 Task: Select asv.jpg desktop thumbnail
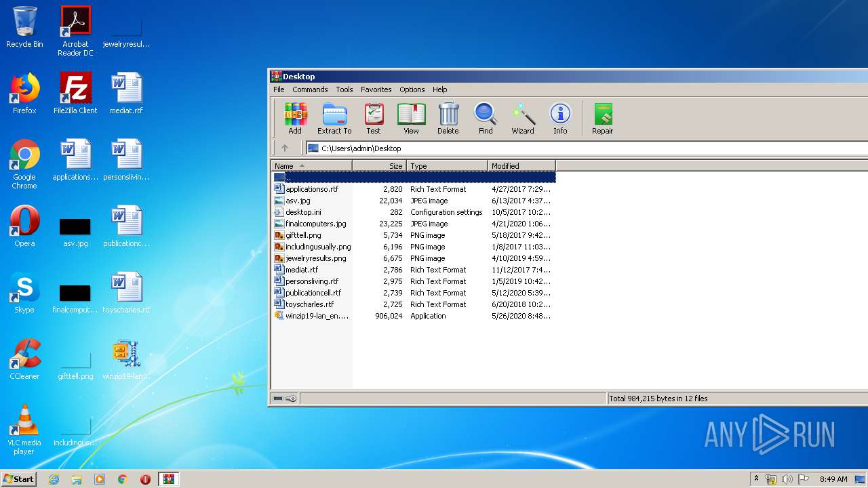click(75, 231)
